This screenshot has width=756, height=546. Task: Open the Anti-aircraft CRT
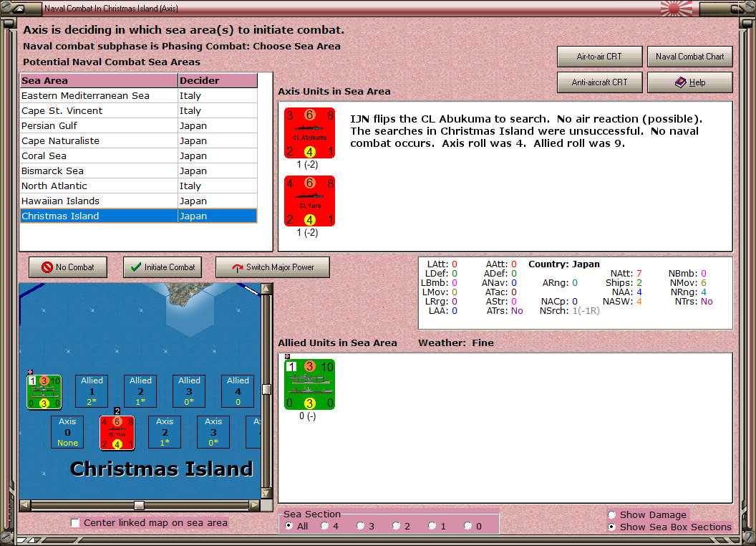pyautogui.click(x=599, y=82)
